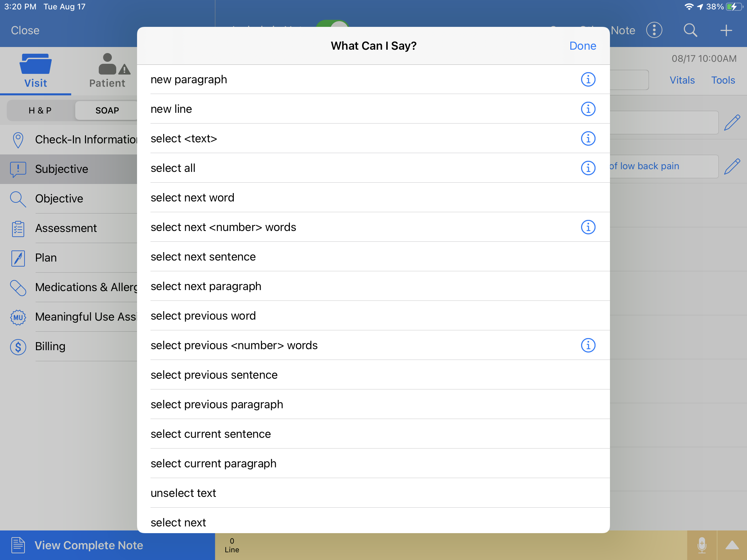Tap info icon for select text

click(x=588, y=138)
